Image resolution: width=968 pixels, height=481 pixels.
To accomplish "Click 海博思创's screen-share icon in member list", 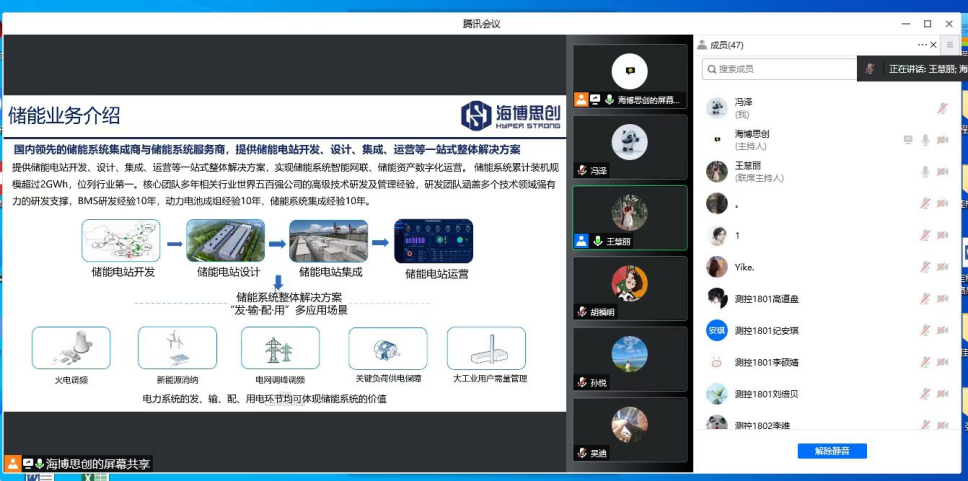I will pyautogui.click(x=908, y=140).
